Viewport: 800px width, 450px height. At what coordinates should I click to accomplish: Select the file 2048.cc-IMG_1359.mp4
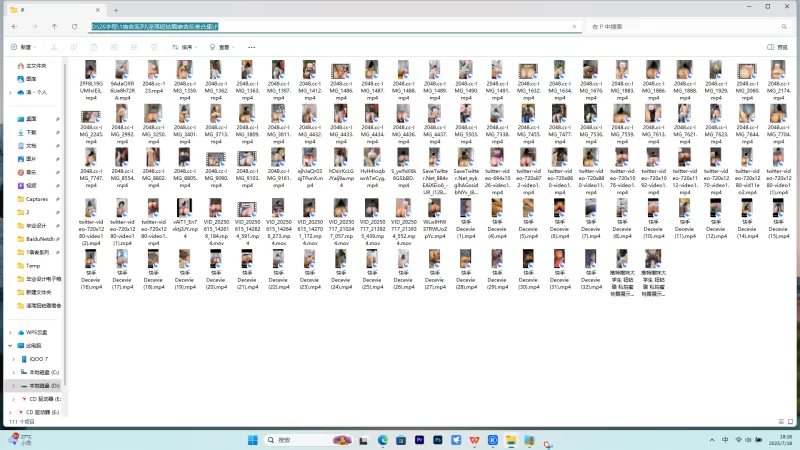[x=185, y=80]
